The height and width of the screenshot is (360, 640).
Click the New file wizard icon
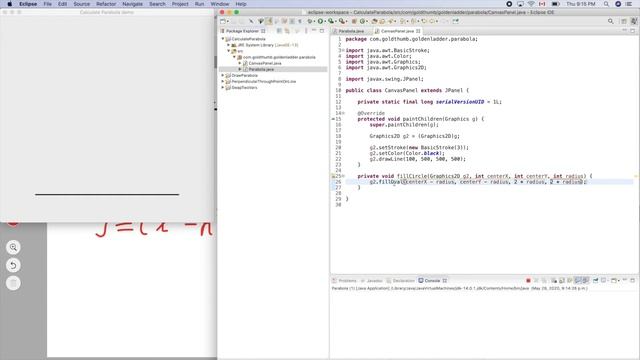(x=223, y=21)
